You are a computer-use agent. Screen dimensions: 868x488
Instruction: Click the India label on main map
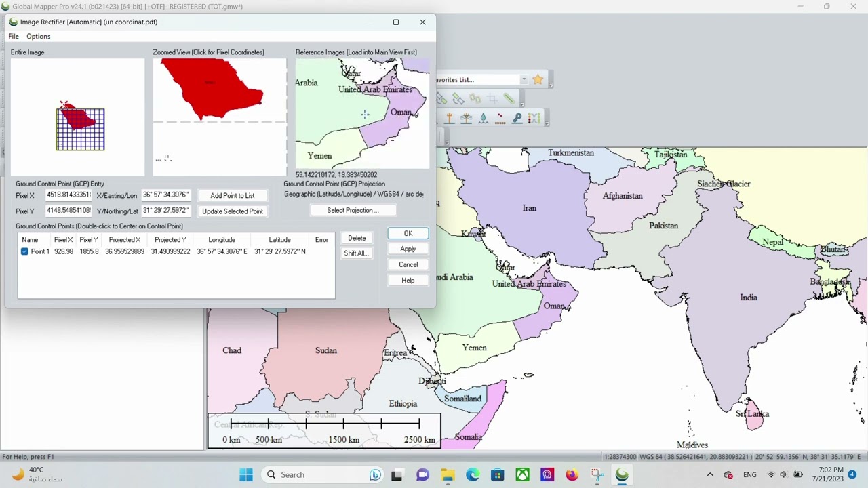pyautogui.click(x=749, y=298)
